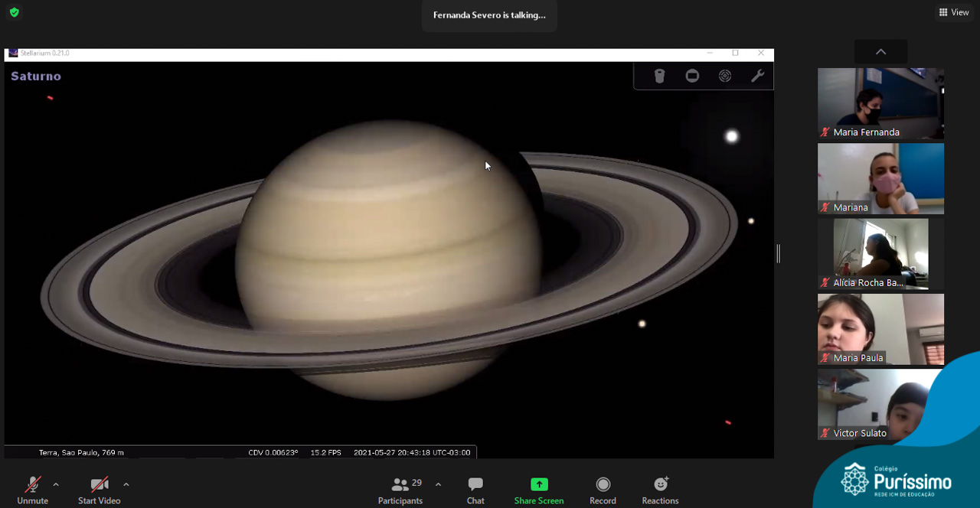The height and width of the screenshot is (508, 980).
Task: Click the divider handle beside the shared screen
Action: click(x=778, y=254)
